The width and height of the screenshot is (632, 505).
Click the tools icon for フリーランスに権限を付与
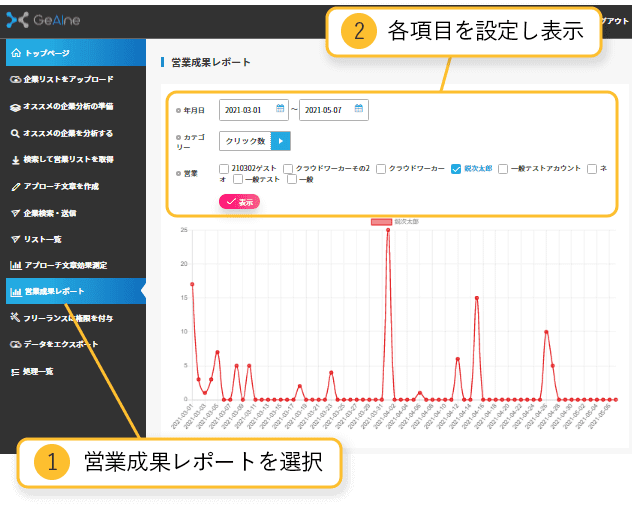(x=15, y=318)
